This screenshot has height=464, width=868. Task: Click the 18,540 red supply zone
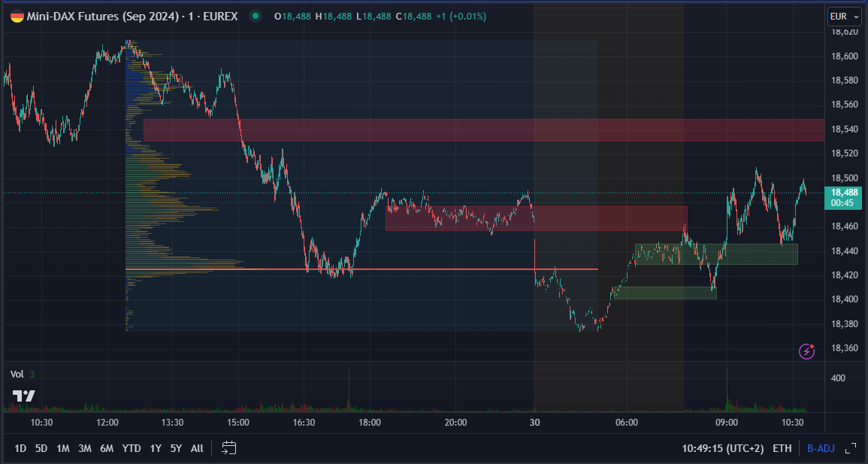[481, 130]
